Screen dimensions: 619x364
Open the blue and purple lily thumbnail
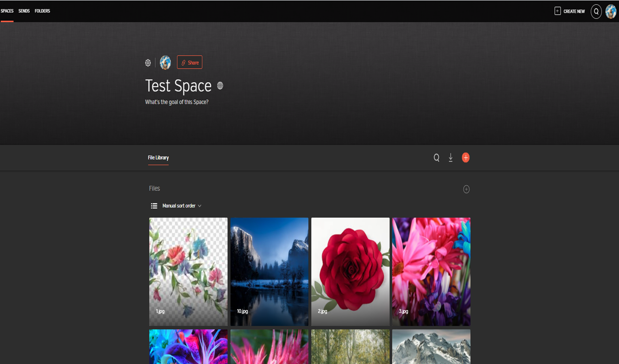188,347
